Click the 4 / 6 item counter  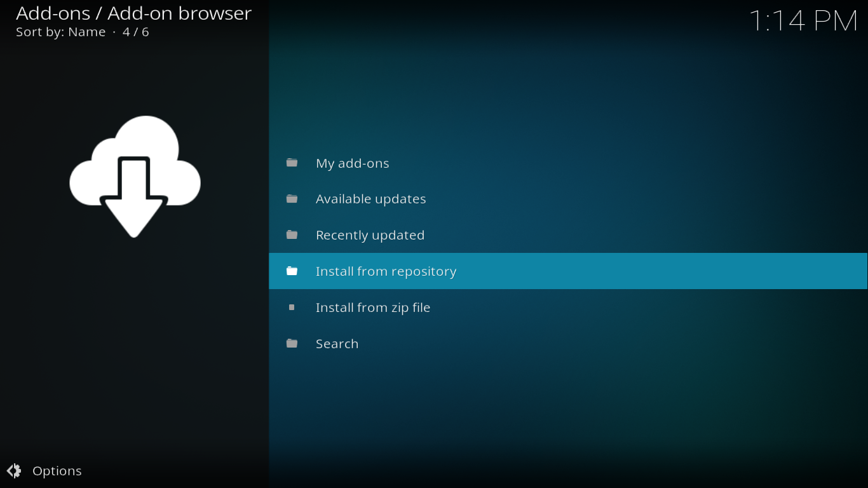click(135, 32)
